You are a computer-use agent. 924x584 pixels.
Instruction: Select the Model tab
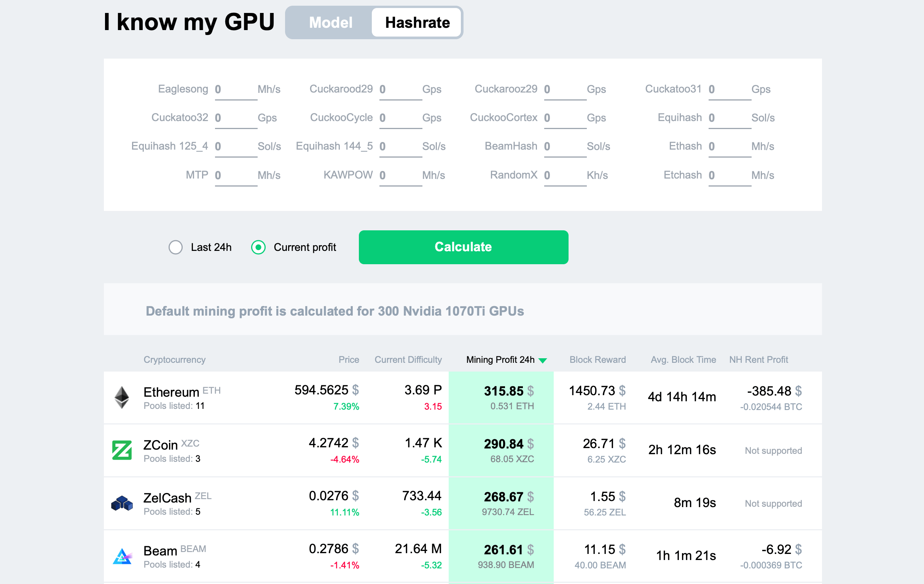330,22
